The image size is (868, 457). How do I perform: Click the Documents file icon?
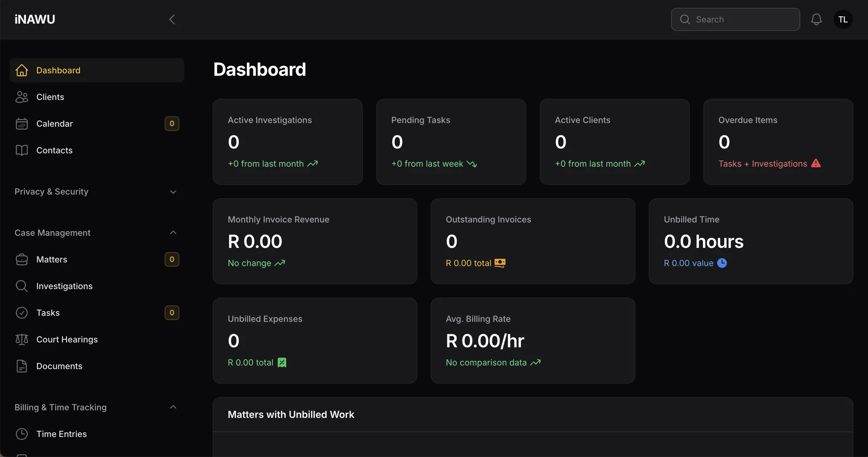click(22, 366)
